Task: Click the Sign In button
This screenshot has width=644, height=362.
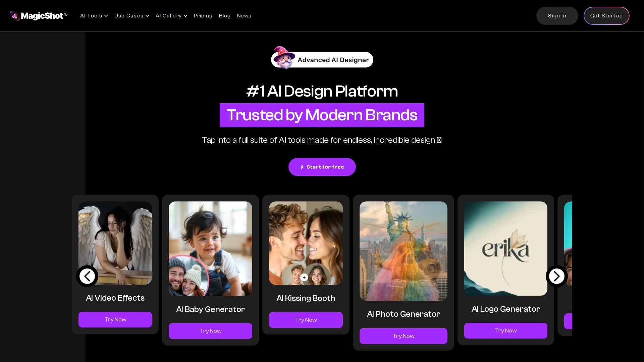Action: tap(557, 16)
